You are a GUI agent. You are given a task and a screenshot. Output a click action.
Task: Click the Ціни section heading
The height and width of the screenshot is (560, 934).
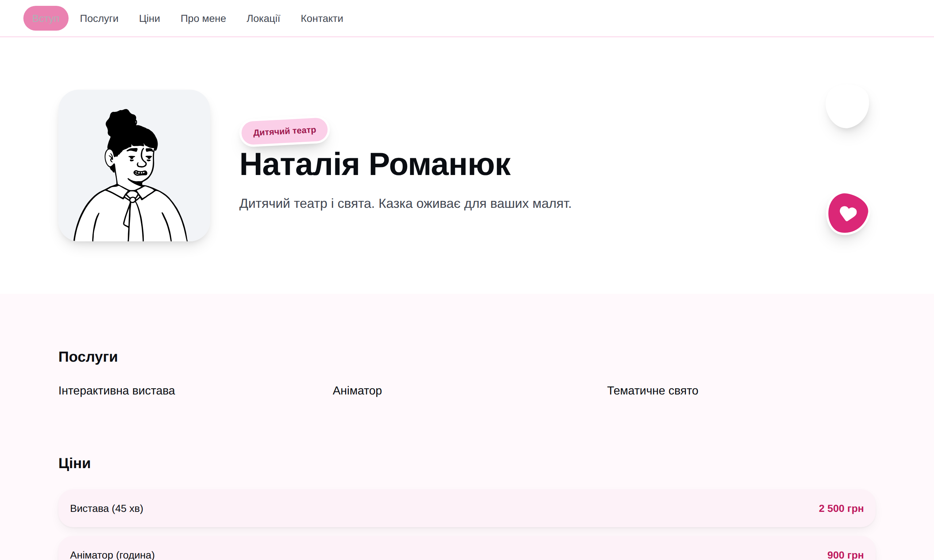[74, 463]
